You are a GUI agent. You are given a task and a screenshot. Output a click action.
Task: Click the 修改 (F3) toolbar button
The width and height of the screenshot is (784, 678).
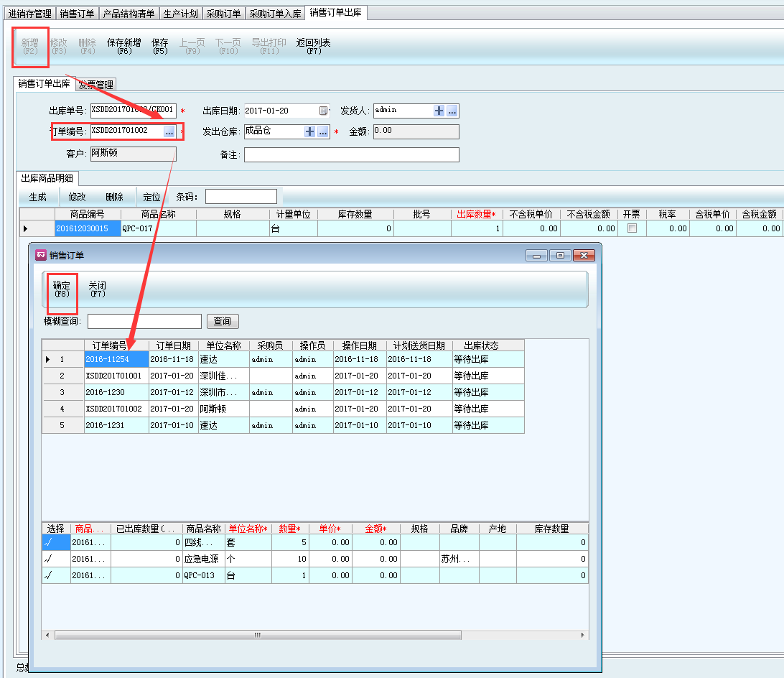click(x=58, y=46)
